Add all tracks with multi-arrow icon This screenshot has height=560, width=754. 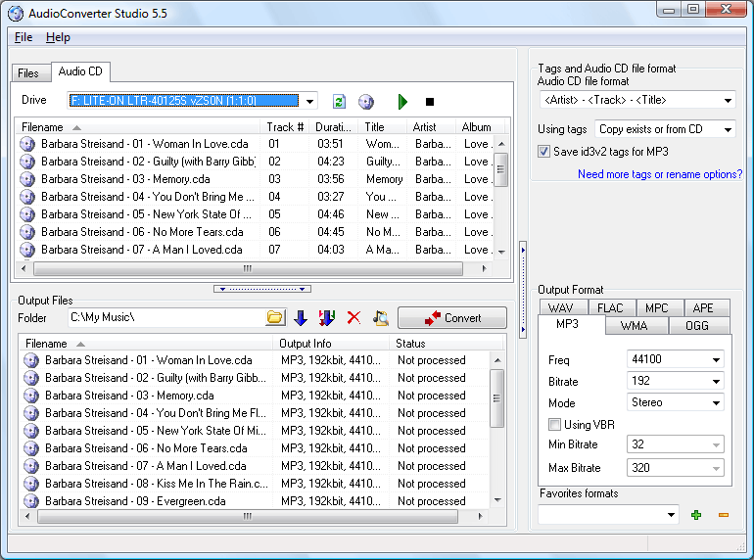pyautogui.click(x=326, y=318)
